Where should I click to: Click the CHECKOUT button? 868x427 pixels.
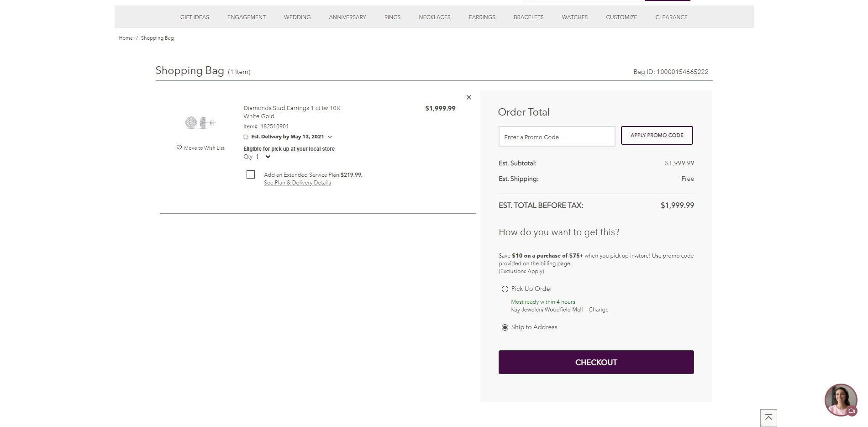pyautogui.click(x=596, y=362)
